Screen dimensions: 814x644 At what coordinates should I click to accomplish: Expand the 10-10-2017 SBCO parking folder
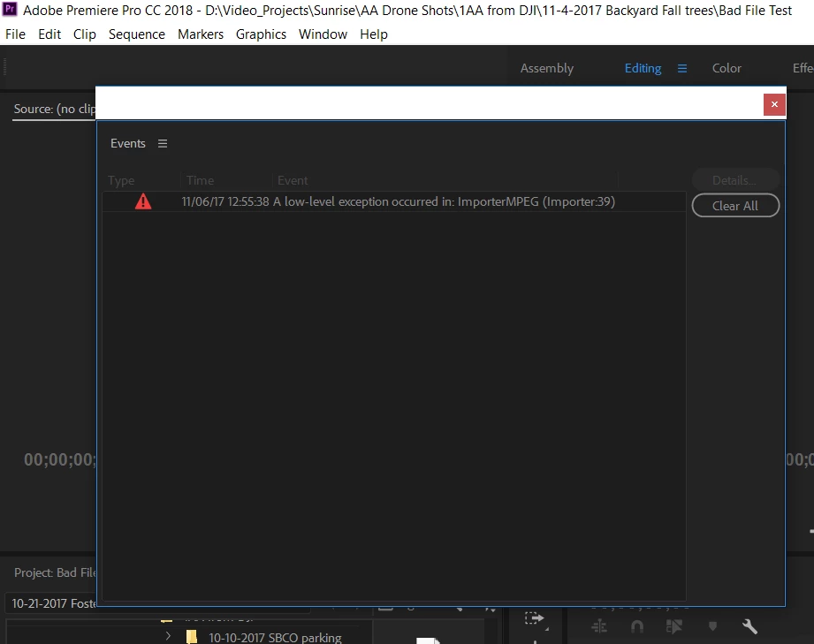pos(168,636)
